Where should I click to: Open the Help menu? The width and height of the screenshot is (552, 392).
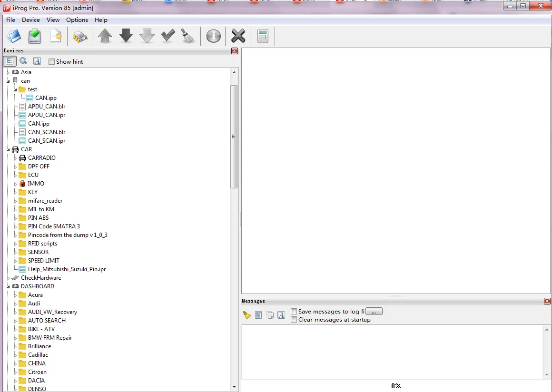pos(101,20)
